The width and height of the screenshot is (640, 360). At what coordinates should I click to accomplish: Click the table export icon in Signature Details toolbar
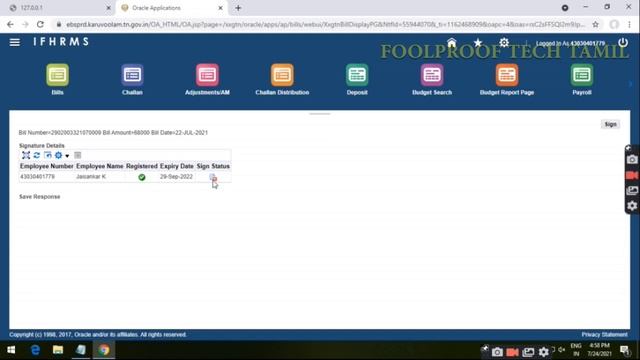coord(48,155)
